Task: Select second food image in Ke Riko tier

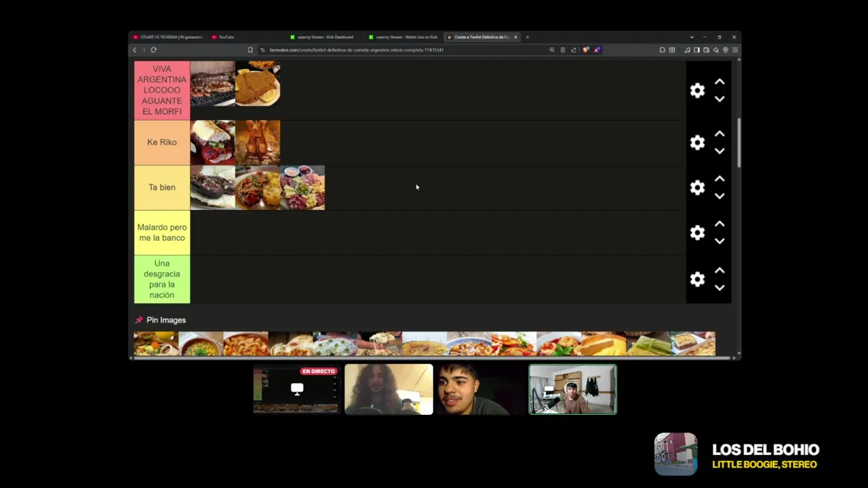Action: click(258, 142)
